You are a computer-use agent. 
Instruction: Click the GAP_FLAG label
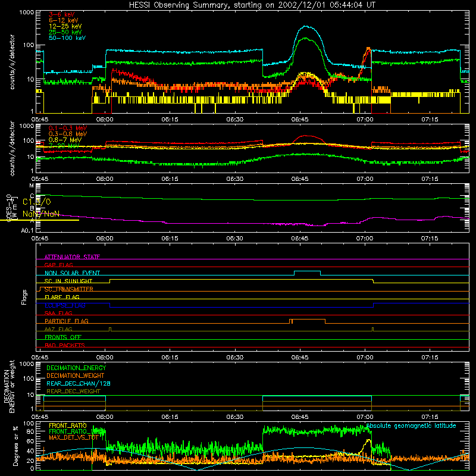pos(58,265)
